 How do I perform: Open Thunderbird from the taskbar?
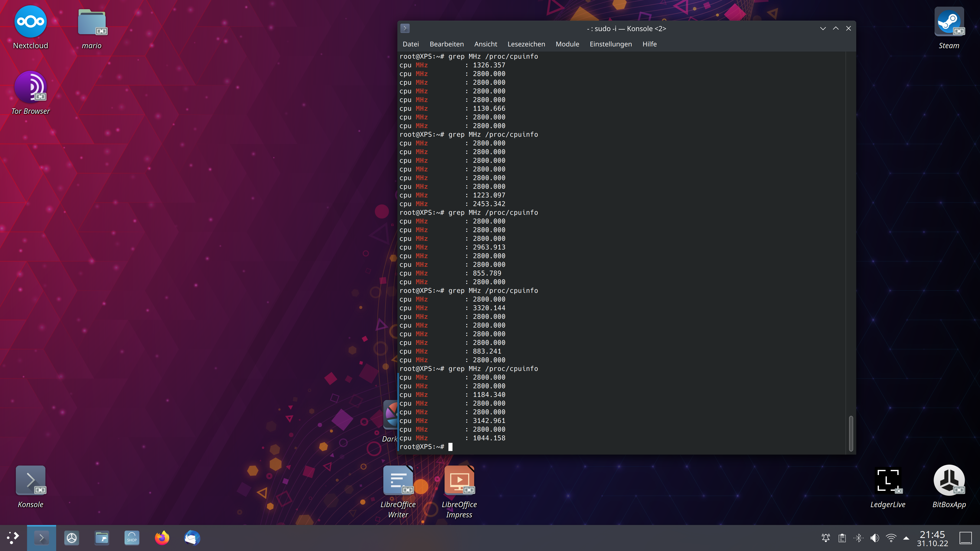point(192,538)
